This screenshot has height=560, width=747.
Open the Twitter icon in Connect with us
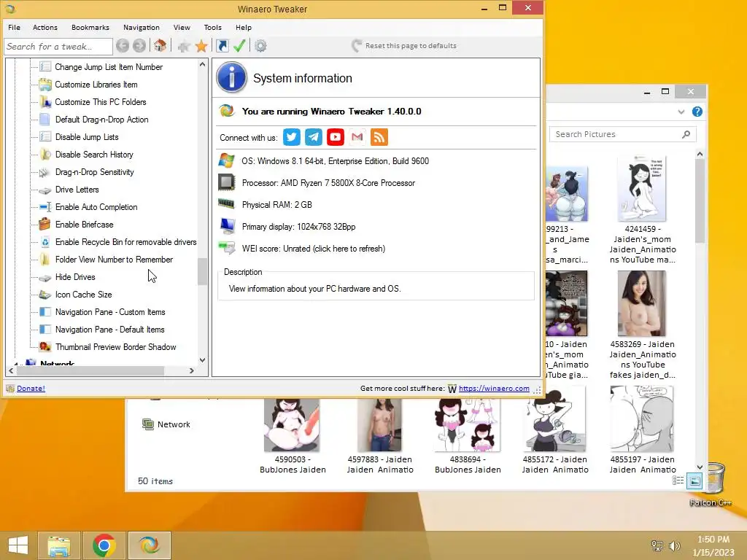pyautogui.click(x=292, y=137)
